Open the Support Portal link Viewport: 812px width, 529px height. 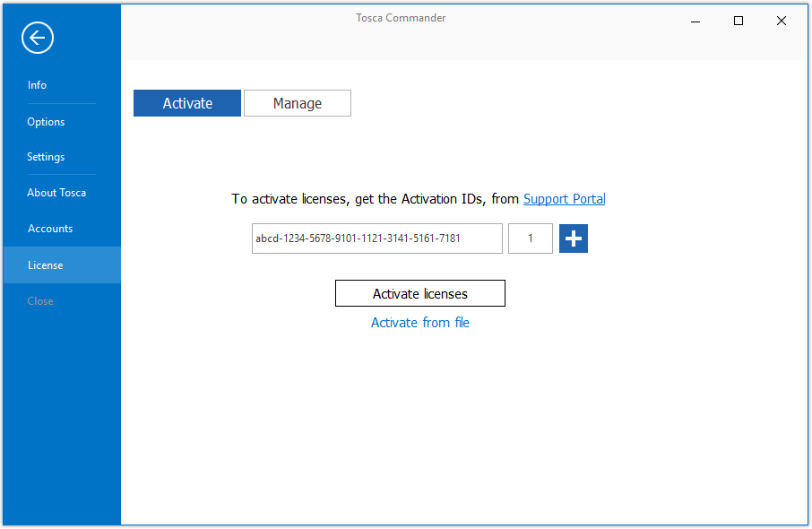point(564,199)
